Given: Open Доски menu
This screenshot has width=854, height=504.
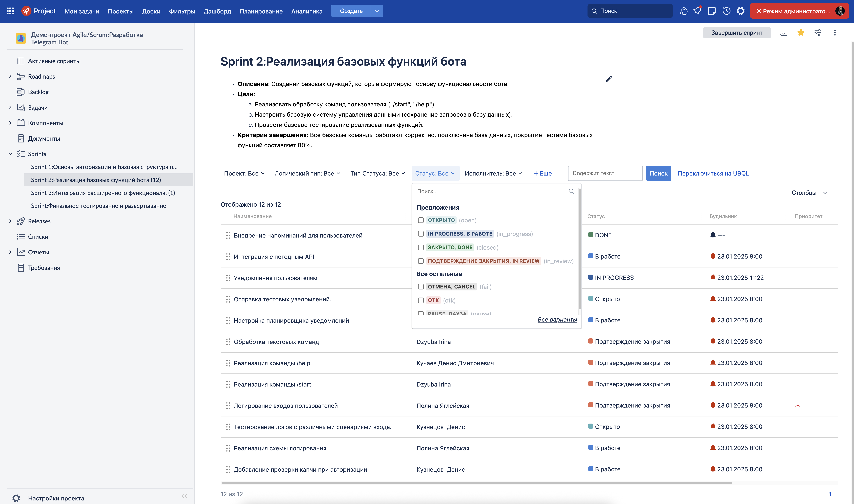Looking at the screenshot, I should pyautogui.click(x=151, y=11).
